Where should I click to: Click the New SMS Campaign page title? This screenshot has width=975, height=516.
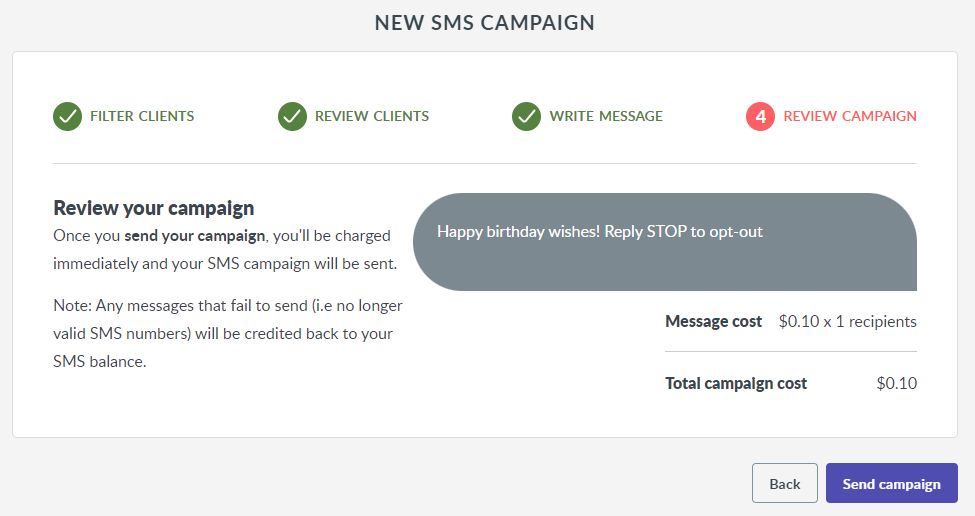point(485,23)
